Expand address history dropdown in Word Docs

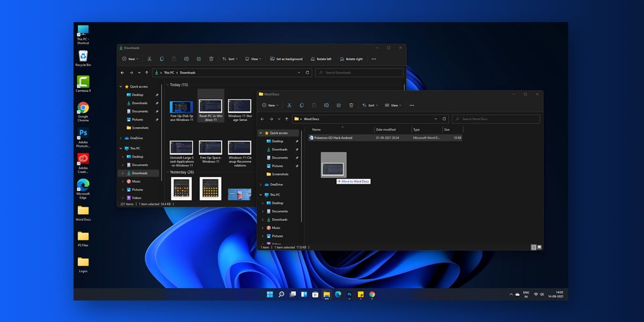coord(436,119)
